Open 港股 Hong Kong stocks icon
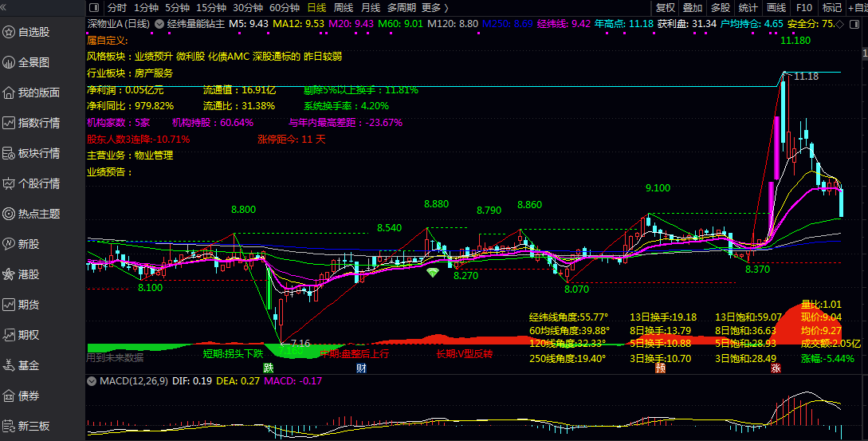The image size is (868, 441). [9, 274]
